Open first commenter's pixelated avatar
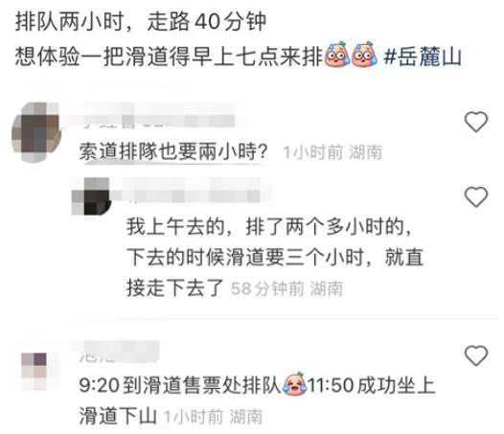This screenshot has width=504, height=434. pyautogui.click(x=36, y=132)
